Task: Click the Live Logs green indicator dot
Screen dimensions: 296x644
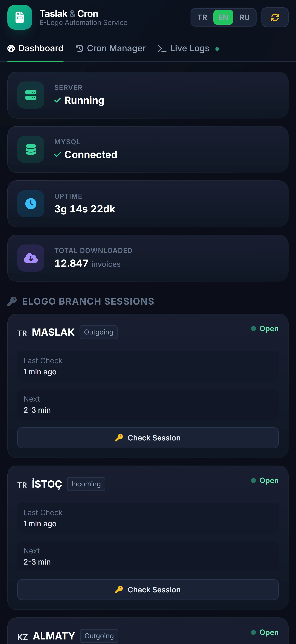Action: click(217, 49)
